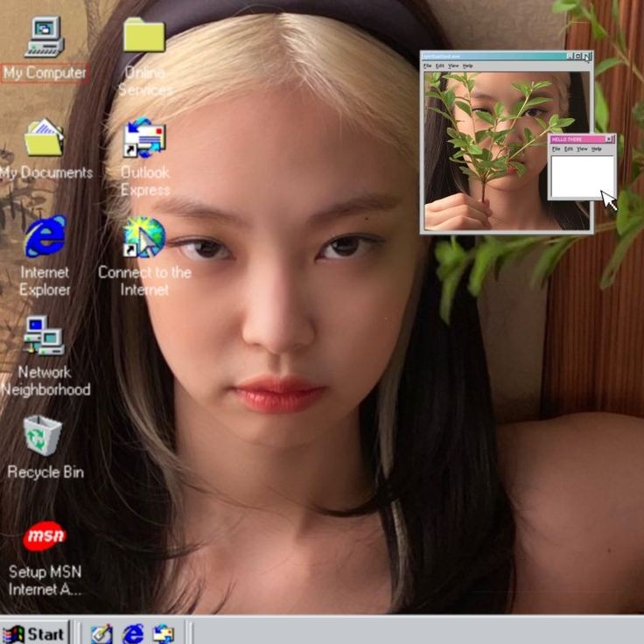This screenshot has height=644, width=644.
Task: Minimize the teal-titled image window
Action: point(570,56)
